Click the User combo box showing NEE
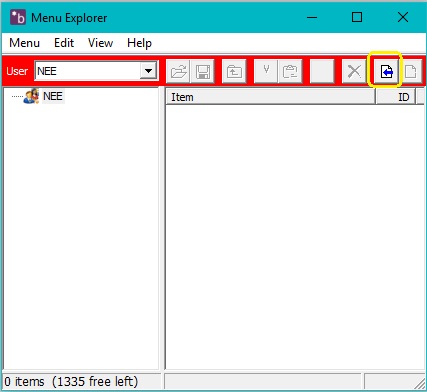 point(96,71)
